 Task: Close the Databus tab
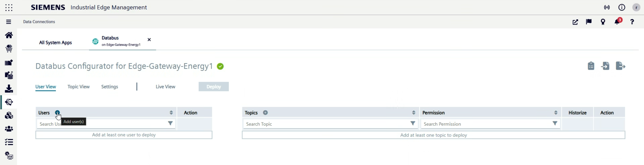pyautogui.click(x=149, y=40)
